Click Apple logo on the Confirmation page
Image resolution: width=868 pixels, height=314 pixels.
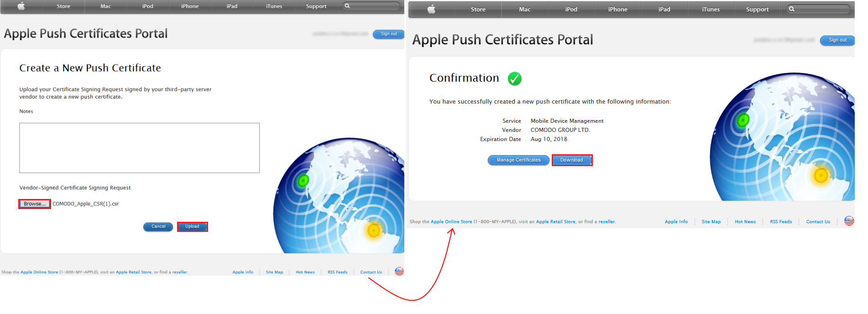431,9
